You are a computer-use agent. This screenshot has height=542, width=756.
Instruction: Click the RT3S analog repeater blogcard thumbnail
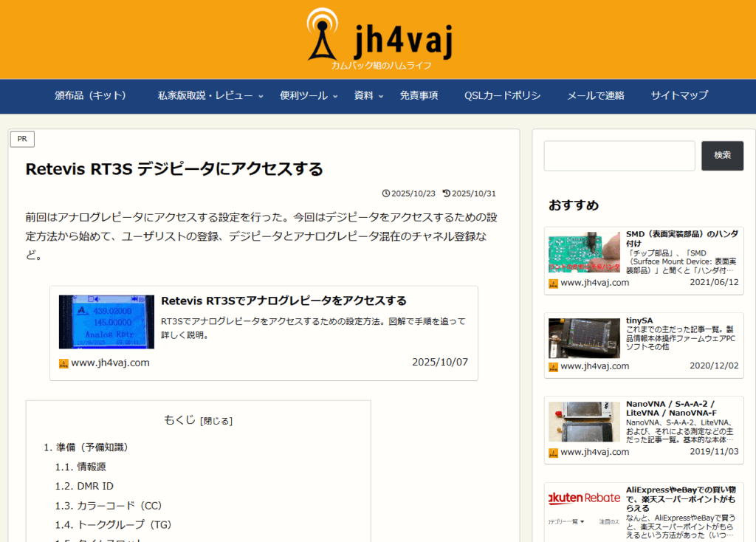click(x=106, y=322)
